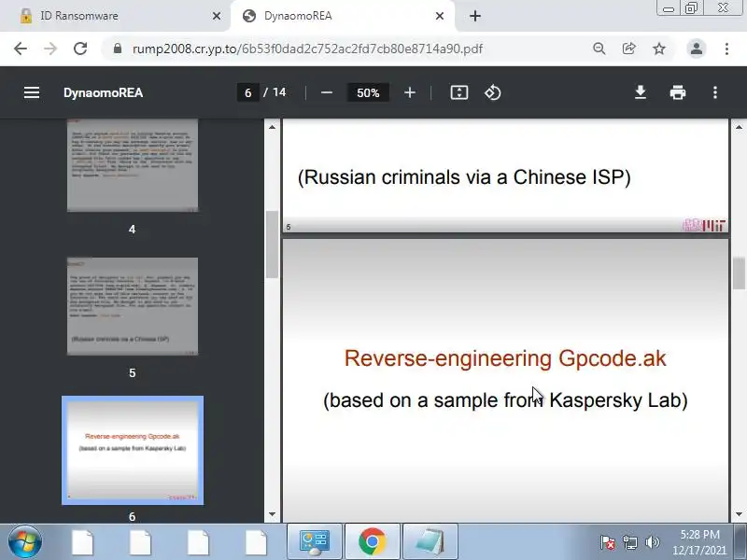Open the network tray icon
This screenshot has height=560, width=747.
click(629, 542)
